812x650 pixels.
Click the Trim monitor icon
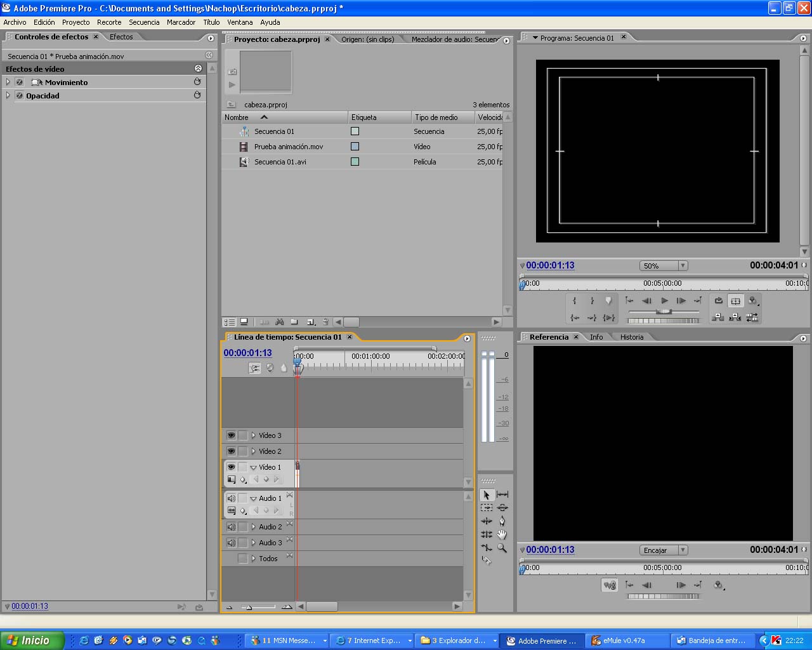[752, 317]
